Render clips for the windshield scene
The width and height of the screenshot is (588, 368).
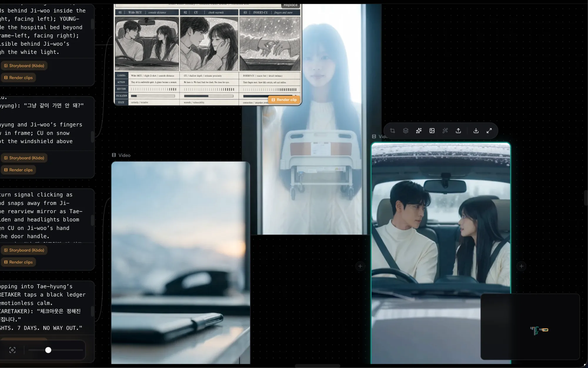(18, 170)
